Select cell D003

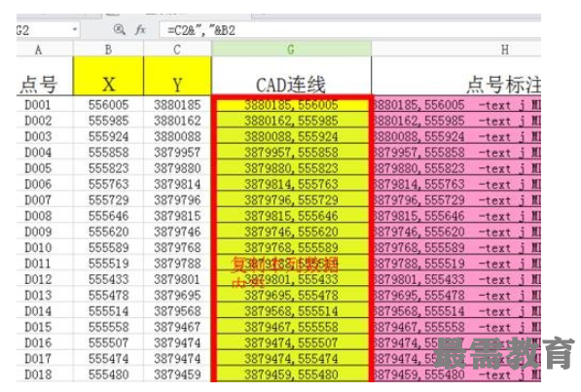(x=45, y=136)
